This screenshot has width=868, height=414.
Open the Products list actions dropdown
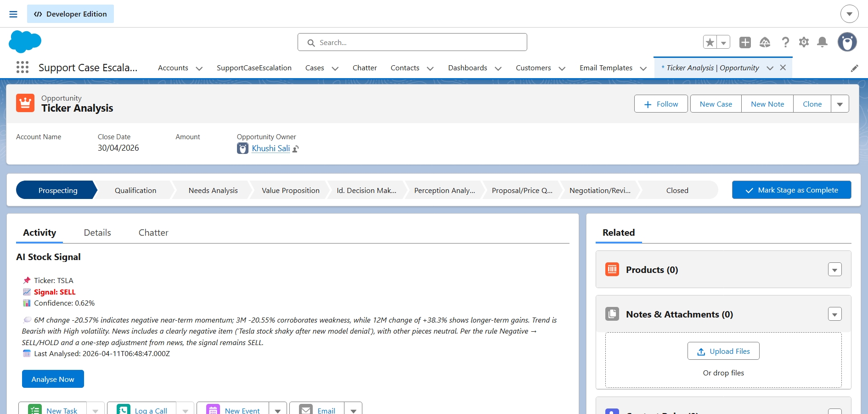tap(835, 269)
